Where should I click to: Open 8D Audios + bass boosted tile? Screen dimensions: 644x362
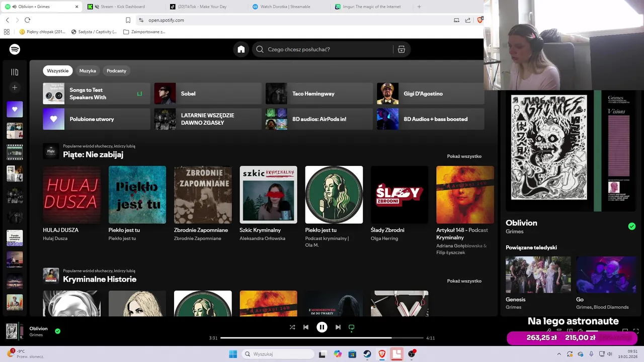click(431, 119)
